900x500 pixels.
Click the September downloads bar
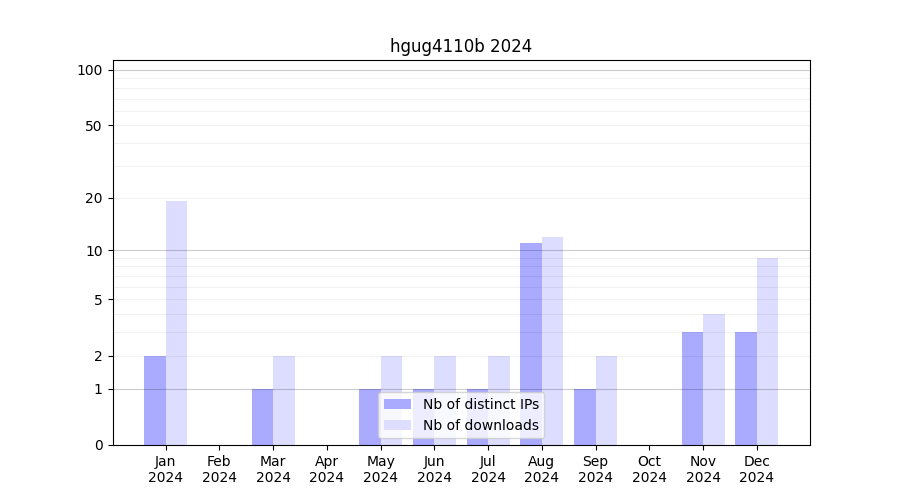point(606,400)
